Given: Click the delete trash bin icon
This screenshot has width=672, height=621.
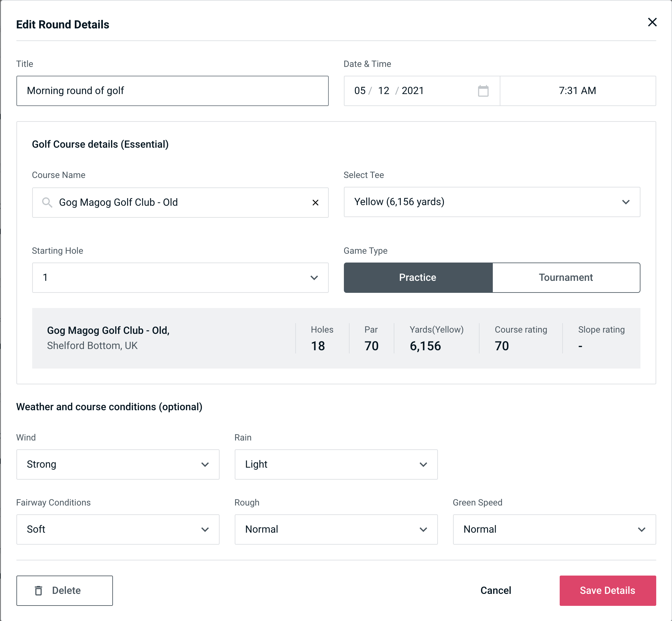Looking at the screenshot, I should click(40, 591).
